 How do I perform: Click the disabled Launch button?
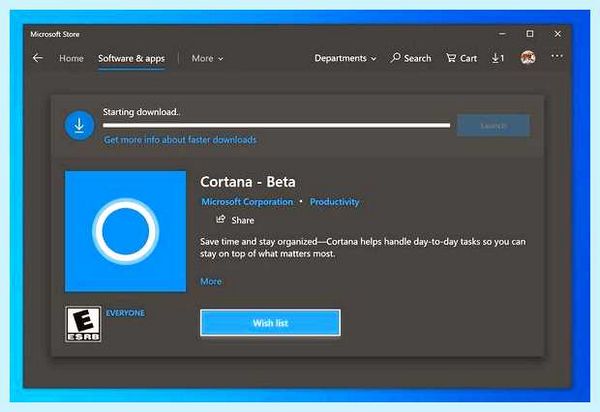[x=493, y=125]
